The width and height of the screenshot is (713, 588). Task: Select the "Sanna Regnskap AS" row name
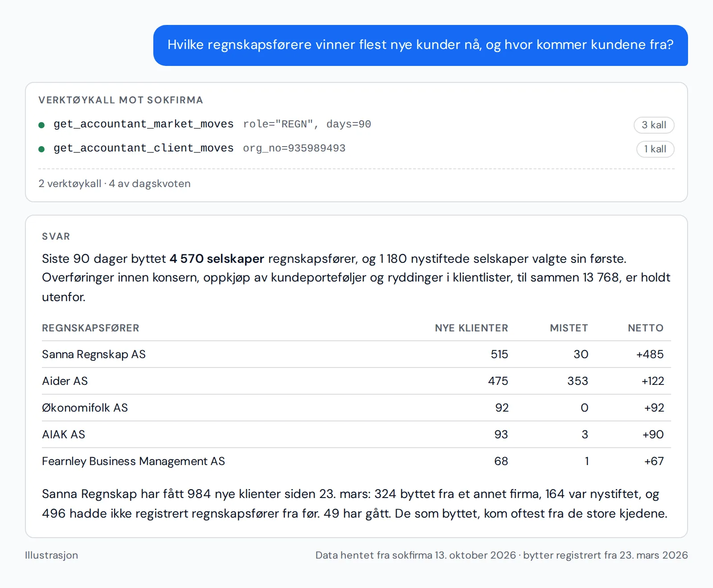point(94,355)
